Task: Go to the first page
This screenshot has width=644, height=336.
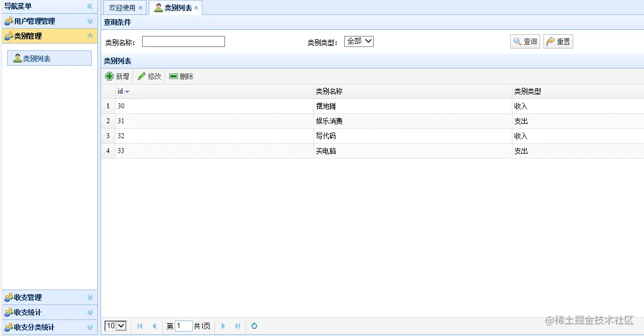Action: point(140,326)
